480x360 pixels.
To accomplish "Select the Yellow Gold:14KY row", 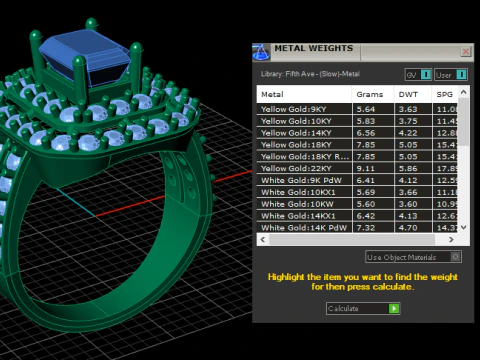I will click(357, 133).
